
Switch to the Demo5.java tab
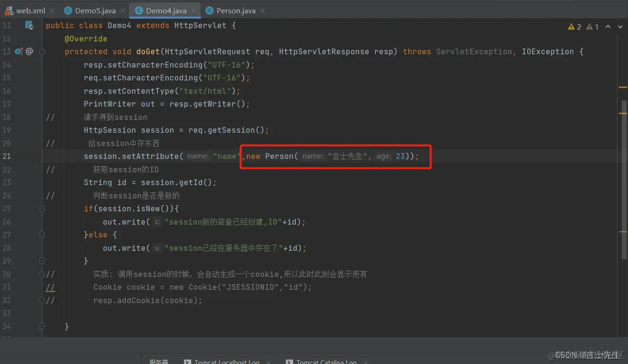[x=94, y=10]
